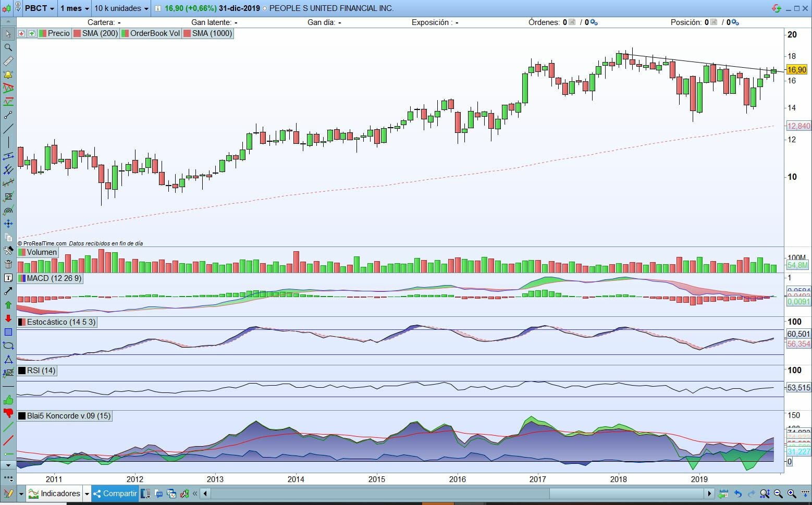Select the red diagonal line tool

pos(8,441)
